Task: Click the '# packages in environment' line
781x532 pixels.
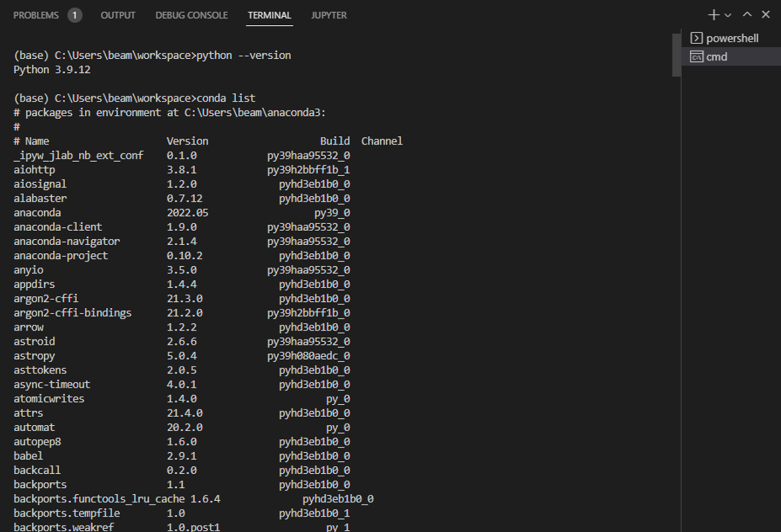Action: point(170,112)
